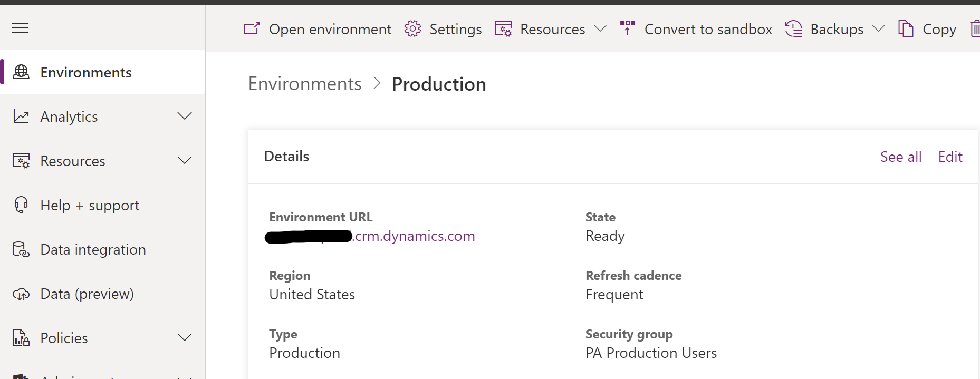The image size is (980, 379).
Task: Navigate to Environments breadcrumb
Action: pos(305,84)
